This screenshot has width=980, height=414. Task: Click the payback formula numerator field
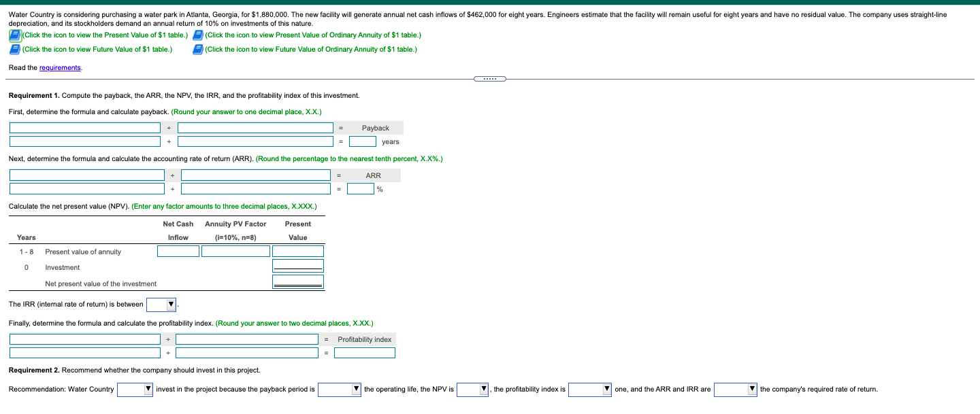pos(86,128)
